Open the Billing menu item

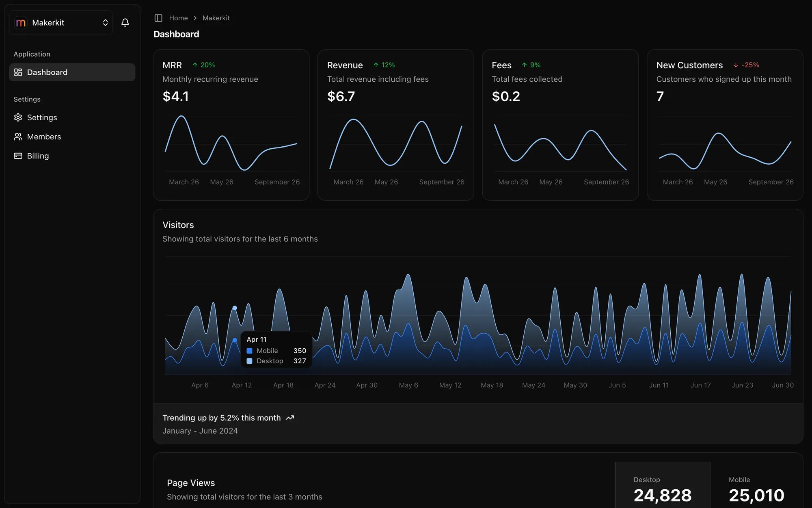coord(72,156)
